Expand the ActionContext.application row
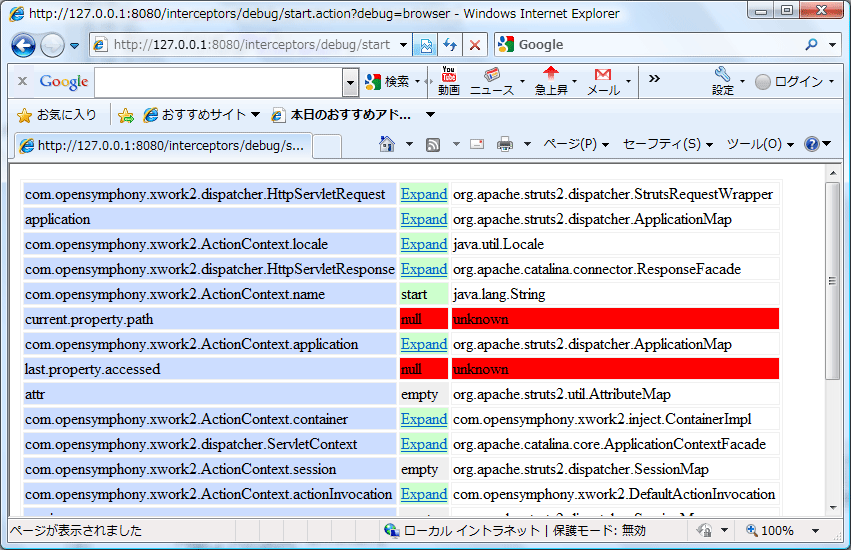 pyautogui.click(x=424, y=344)
